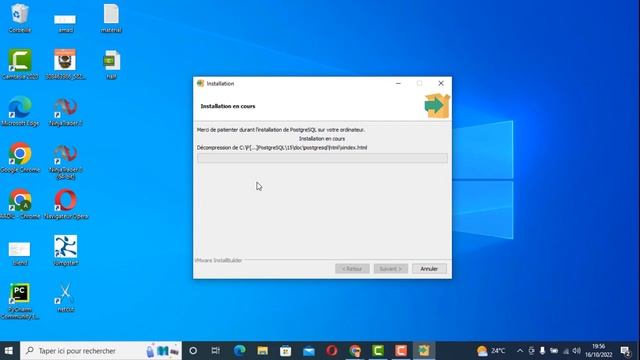Select the NinjaTrader (64-bit) desktop shortcut
Screen dimensions: 640x360
66,161
